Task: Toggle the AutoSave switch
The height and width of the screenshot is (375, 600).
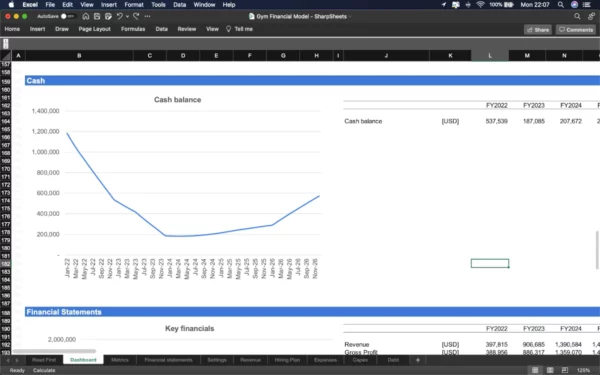Action: point(67,16)
